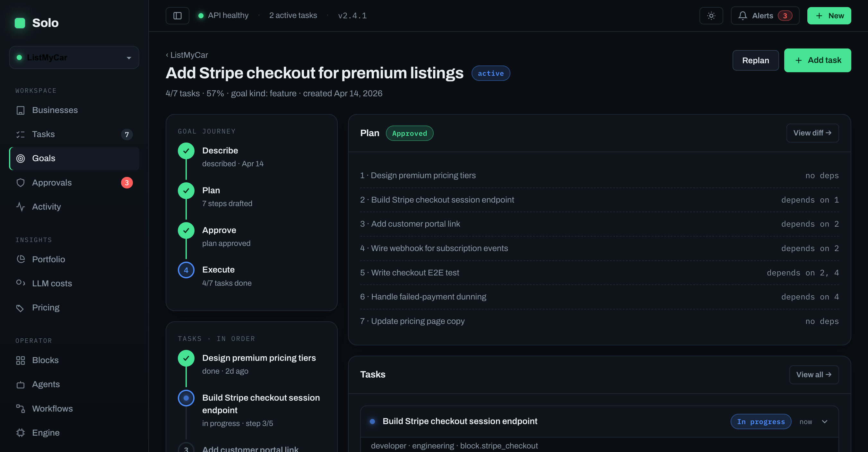Click the red Alerts count badge
The image size is (868, 452).
[x=785, y=15]
